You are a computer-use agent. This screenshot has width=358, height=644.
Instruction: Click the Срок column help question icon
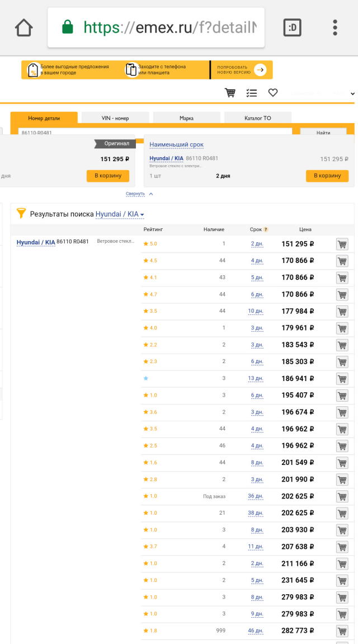266,229
